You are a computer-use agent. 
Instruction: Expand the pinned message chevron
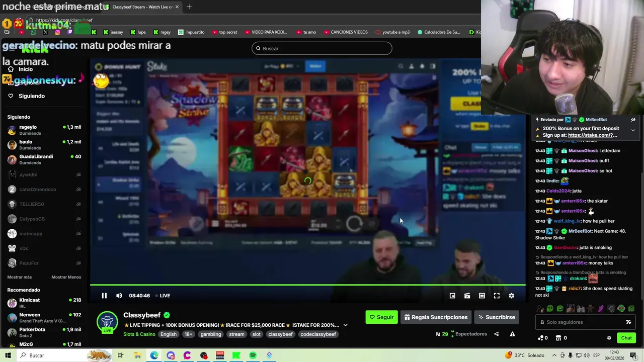[633, 130]
